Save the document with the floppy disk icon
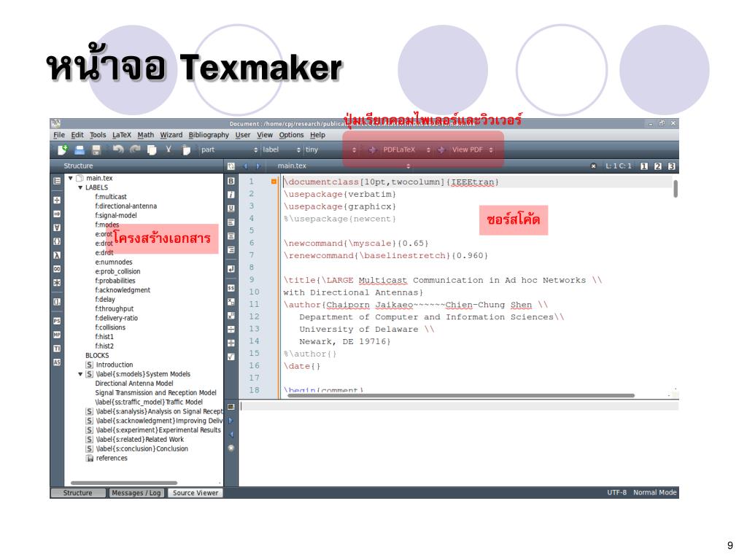This screenshot has width=747, height=560. pos(96,150)
